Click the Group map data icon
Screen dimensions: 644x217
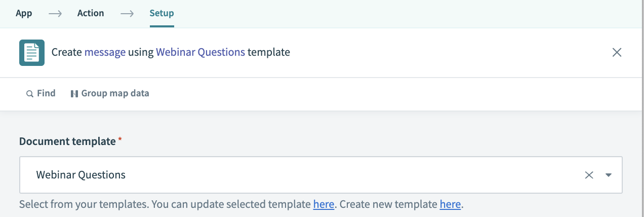[74, 94]
